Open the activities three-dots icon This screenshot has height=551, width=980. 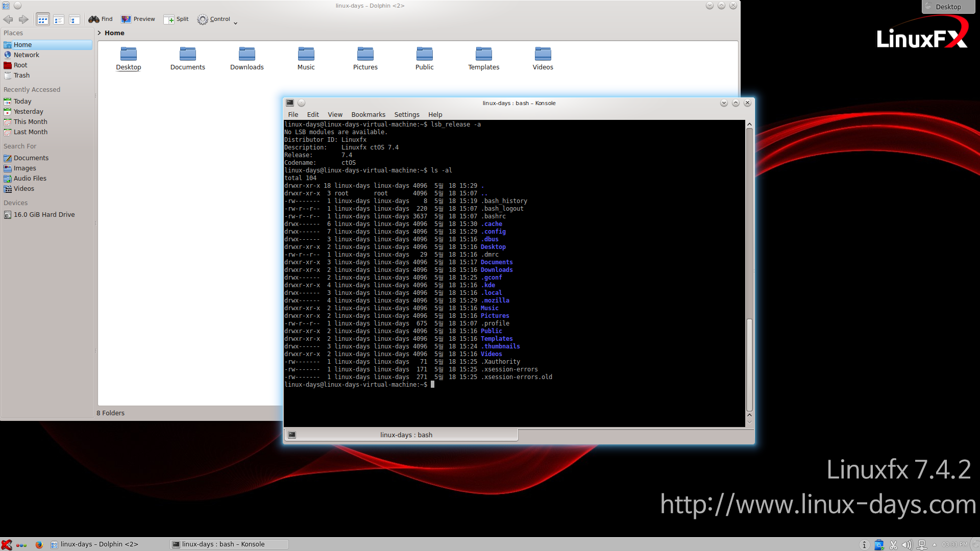(21, 545)
